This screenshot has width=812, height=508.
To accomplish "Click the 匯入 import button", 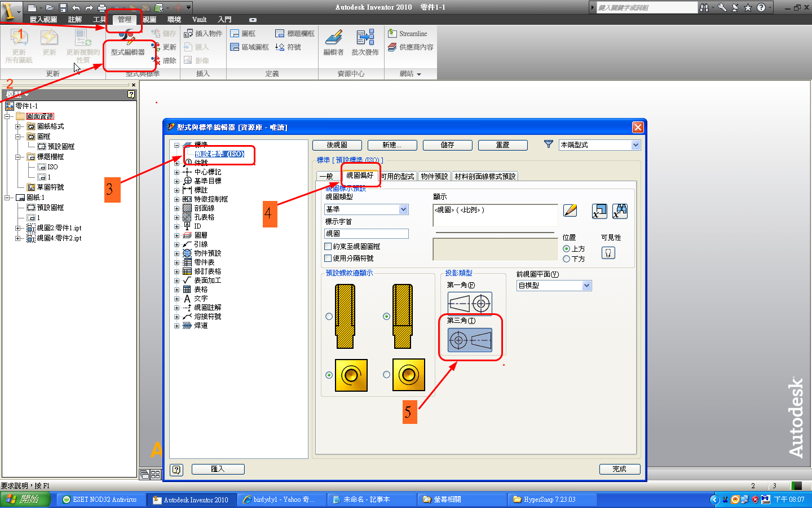I will tap(218, 469).
